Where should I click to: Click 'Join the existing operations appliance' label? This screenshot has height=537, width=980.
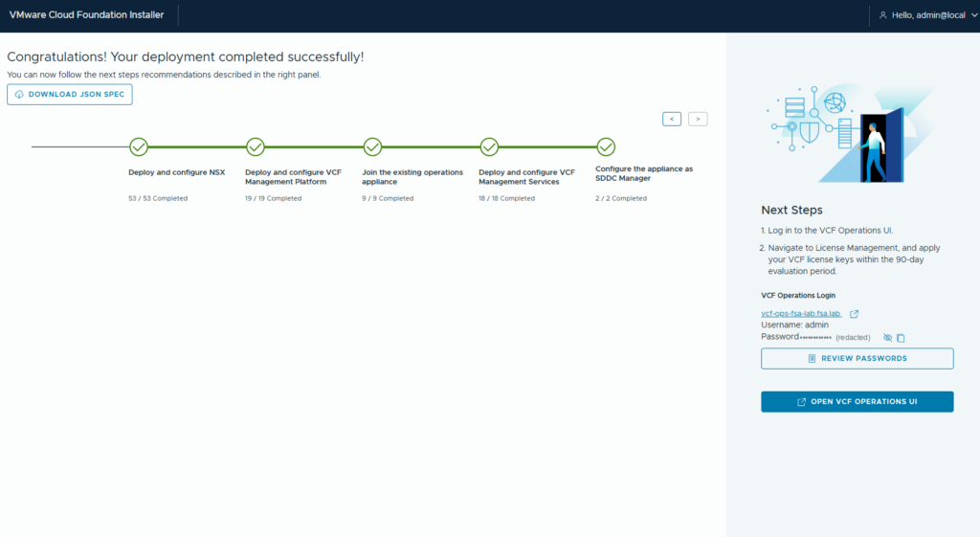tap(412, 177)
